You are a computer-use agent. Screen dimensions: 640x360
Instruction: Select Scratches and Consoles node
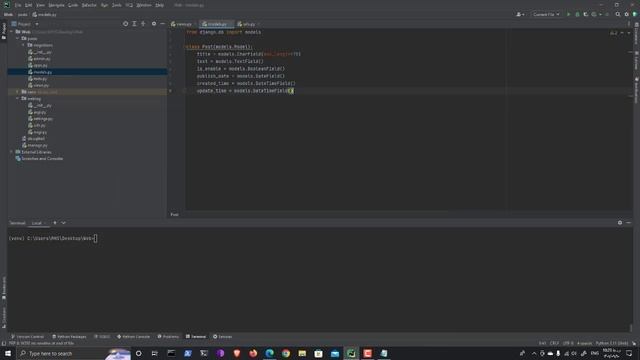click(39, 158)
